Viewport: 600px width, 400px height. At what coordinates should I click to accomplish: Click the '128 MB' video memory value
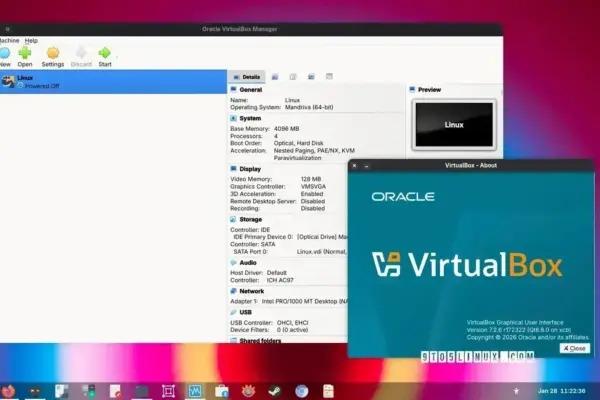click(x=311, y=179)
